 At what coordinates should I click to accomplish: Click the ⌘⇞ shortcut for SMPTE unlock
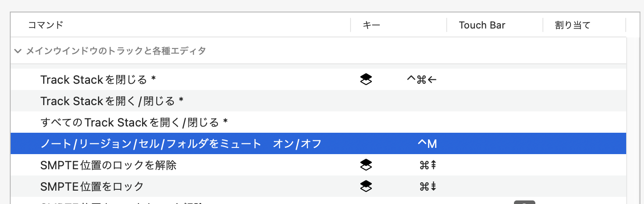pos(427,165)
